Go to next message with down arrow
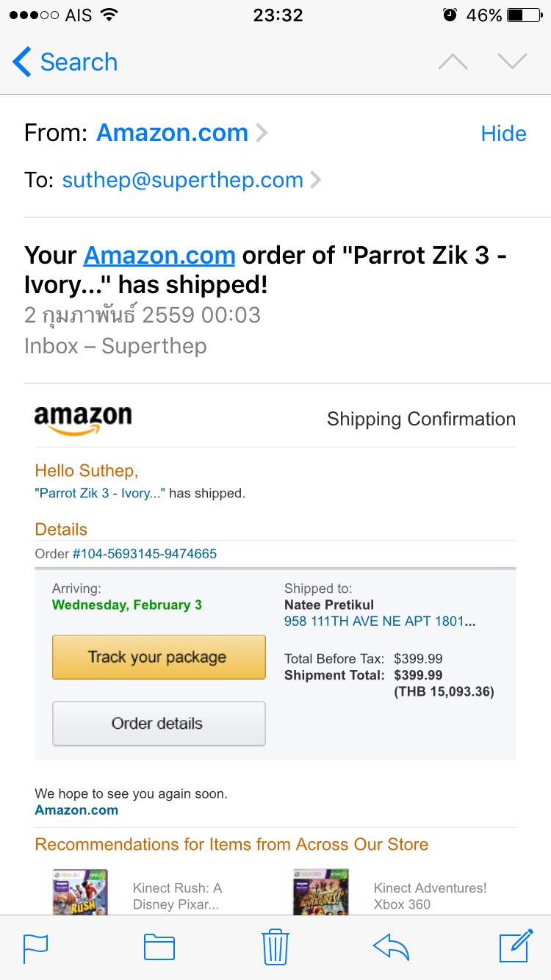The image size is (551, 980). pos(512,62)
